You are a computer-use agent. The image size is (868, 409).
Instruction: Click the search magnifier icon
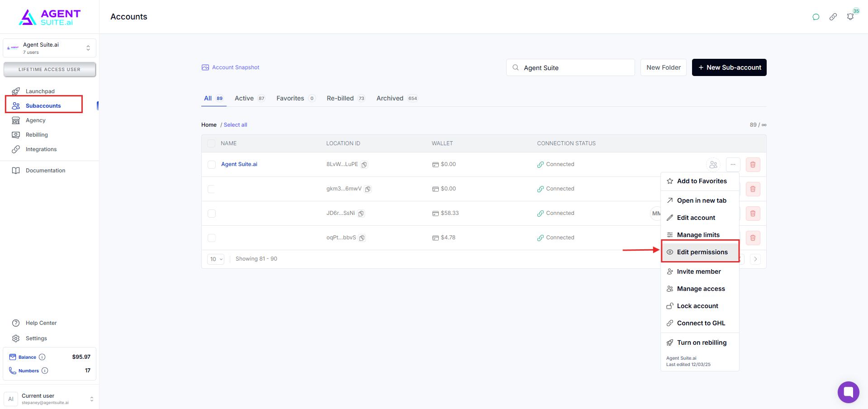click(516, 68)
